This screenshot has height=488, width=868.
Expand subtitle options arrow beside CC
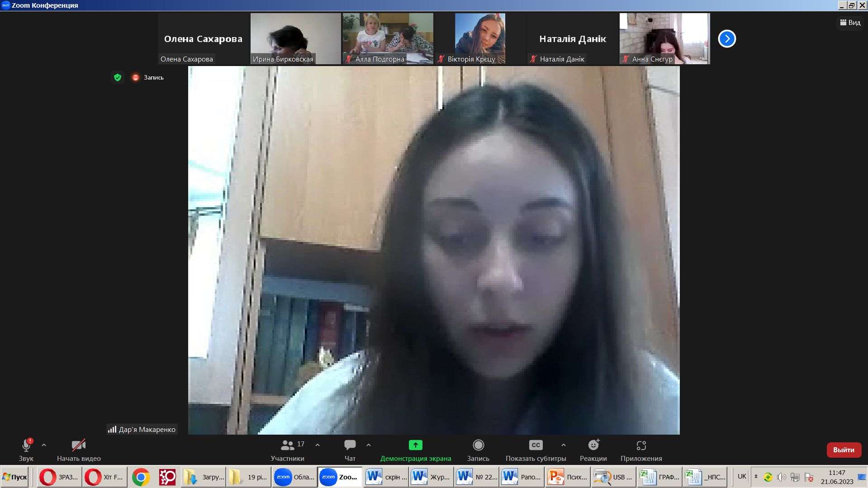(564, 445)
